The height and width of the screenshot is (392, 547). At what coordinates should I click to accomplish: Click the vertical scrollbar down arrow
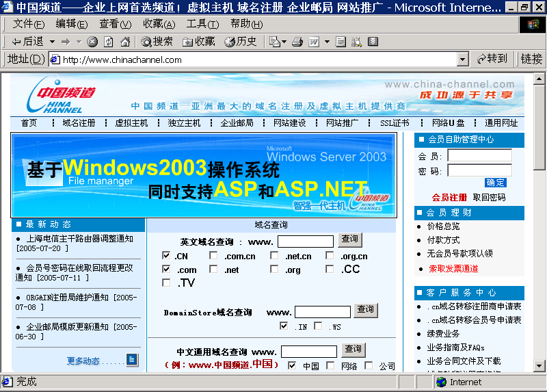539,366
